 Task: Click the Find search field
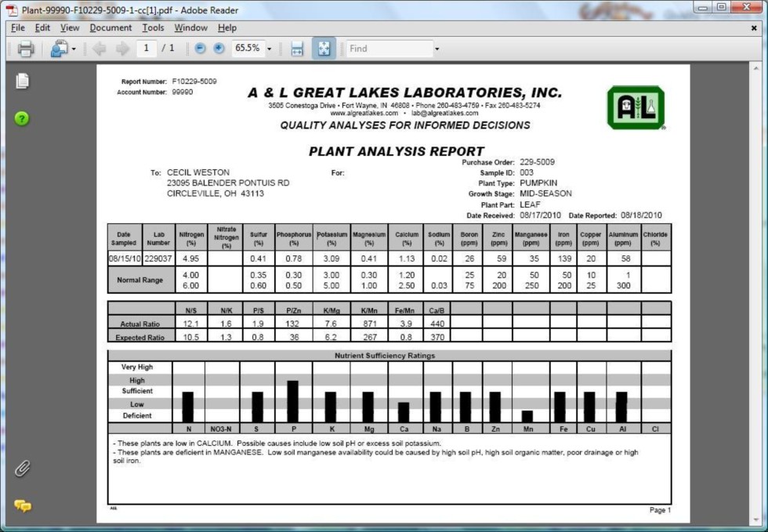point(390,49)
